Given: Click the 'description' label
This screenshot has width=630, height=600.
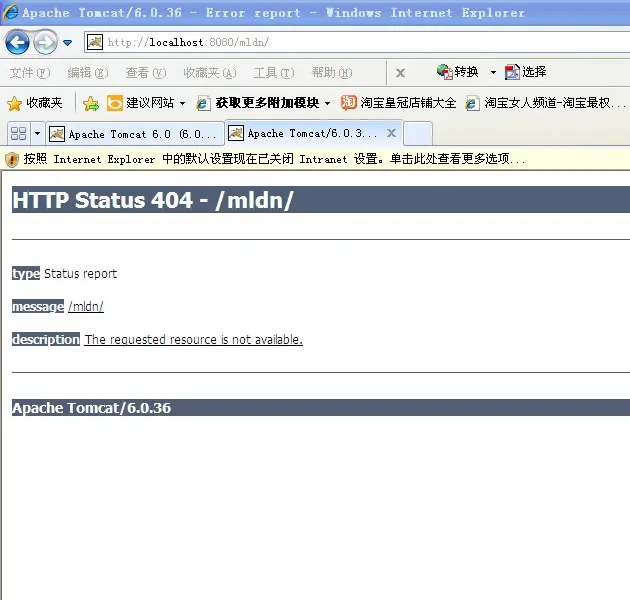Looking at the screenshot, I should [46, 339].
